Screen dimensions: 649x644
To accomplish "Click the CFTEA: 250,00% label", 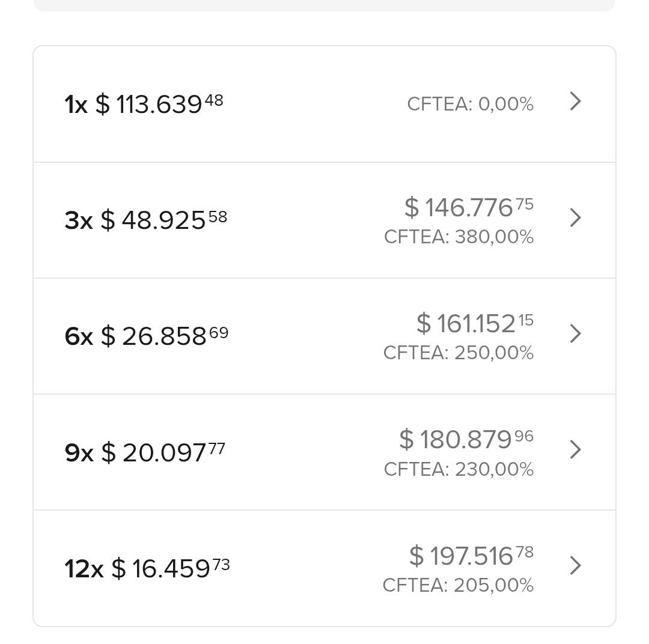I will [x=458, y=353].
